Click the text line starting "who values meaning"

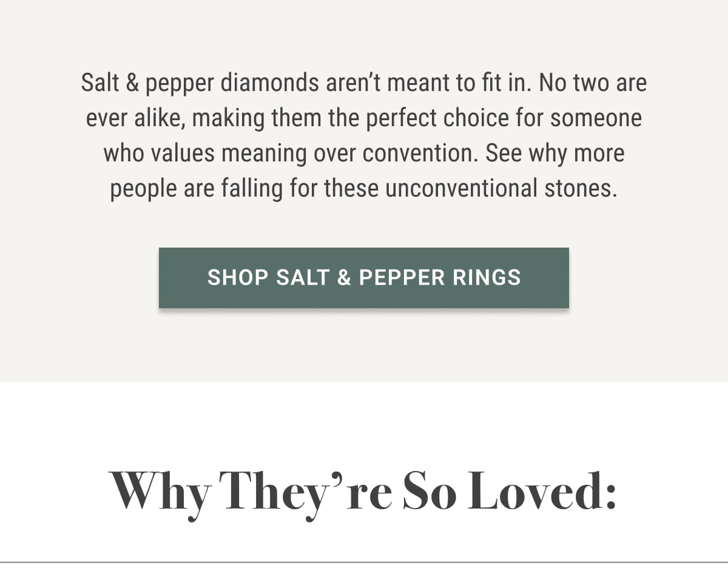pyautogui.click(x=364, y=154)
